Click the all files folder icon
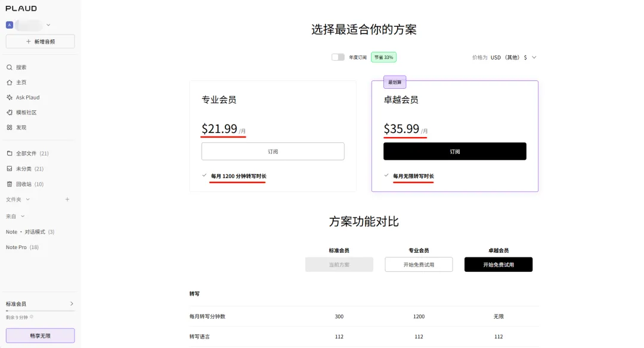Screen dimensions: 644x348 (x=10, y=154)
